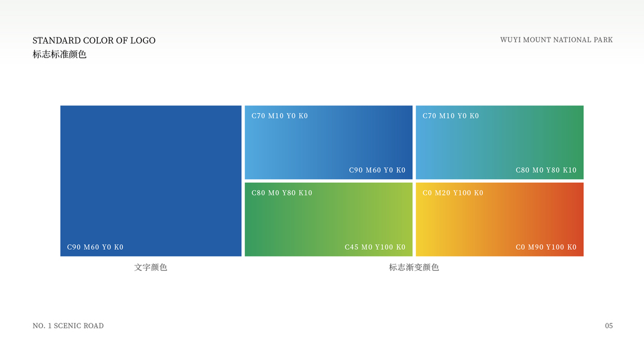Click 'C80 M0 Y80 K10' label in green gradient
The image size is (644, 362).
282,193
